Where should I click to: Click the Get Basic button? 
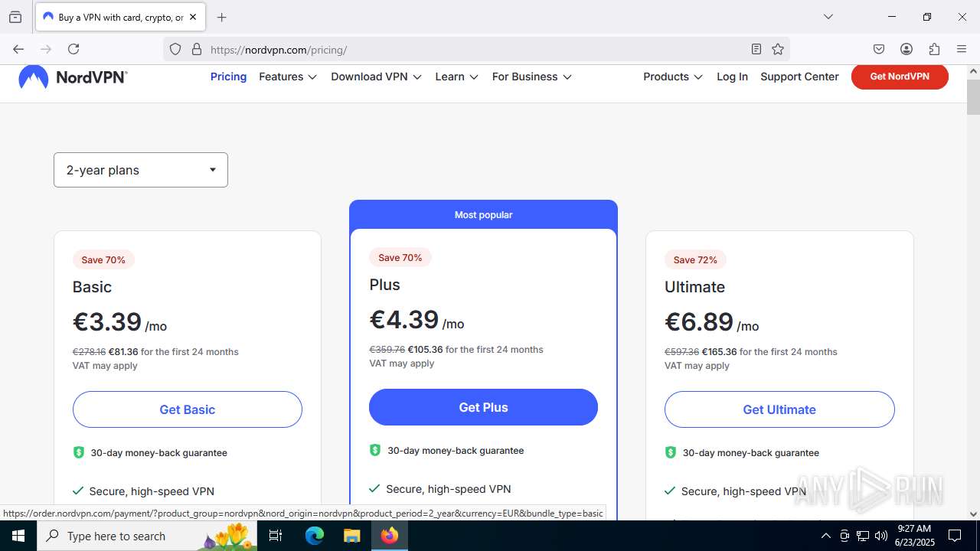point(188,409)
